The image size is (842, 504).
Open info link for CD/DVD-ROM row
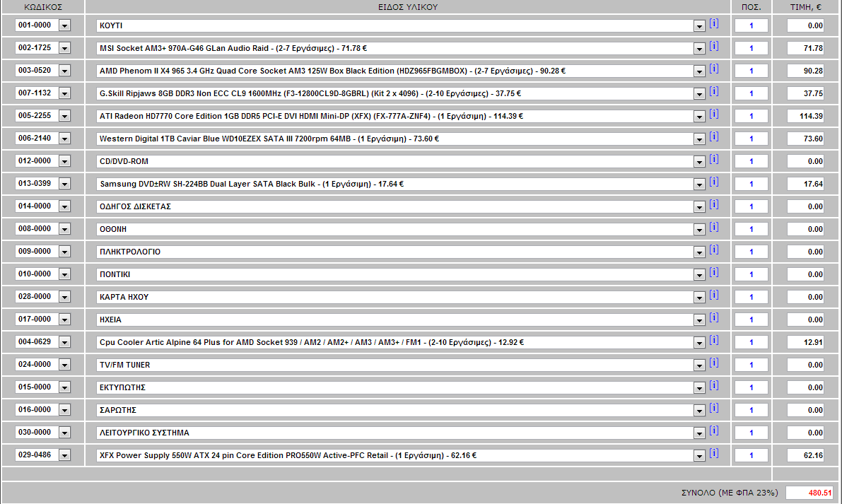pyautogui.click(x=713, y=159)
